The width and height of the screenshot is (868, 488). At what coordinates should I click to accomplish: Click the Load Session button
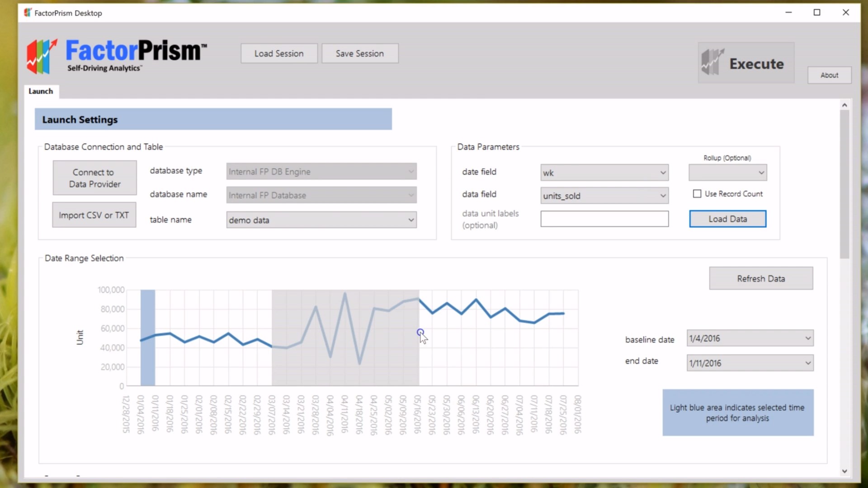[x=279, y=53]
